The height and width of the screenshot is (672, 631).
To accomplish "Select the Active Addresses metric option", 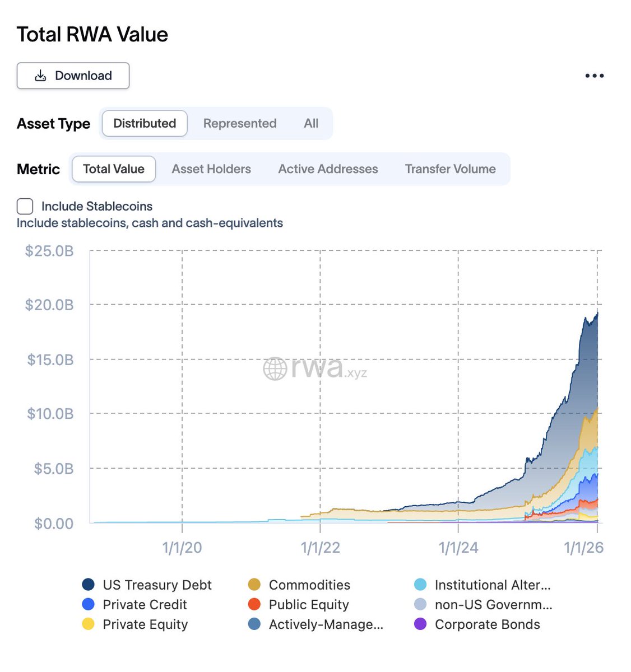I will 328,169.
